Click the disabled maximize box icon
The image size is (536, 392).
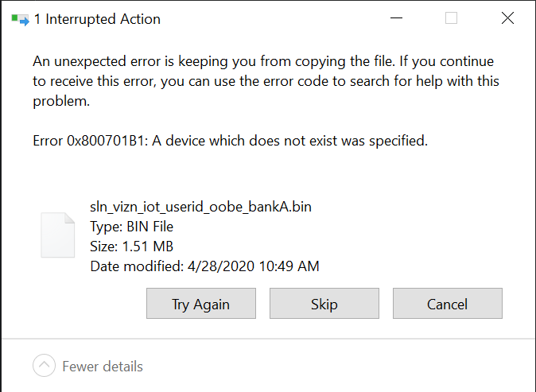pos(451,17)
